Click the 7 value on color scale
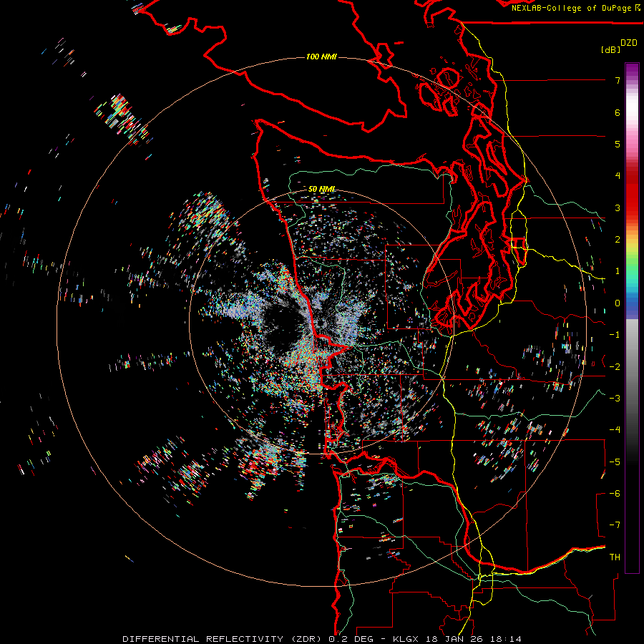The width and height of the screenshot is (644, 644). (x=618, y=80)
